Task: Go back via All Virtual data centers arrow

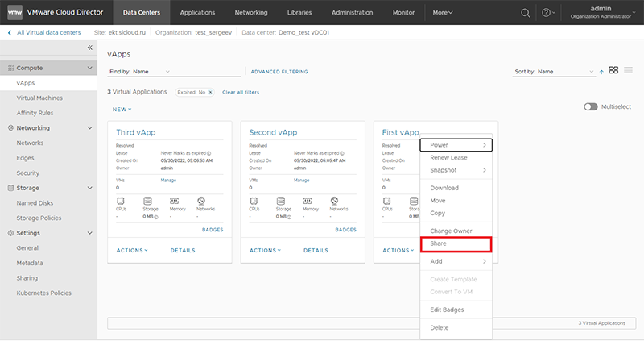Action: (10, 33)
